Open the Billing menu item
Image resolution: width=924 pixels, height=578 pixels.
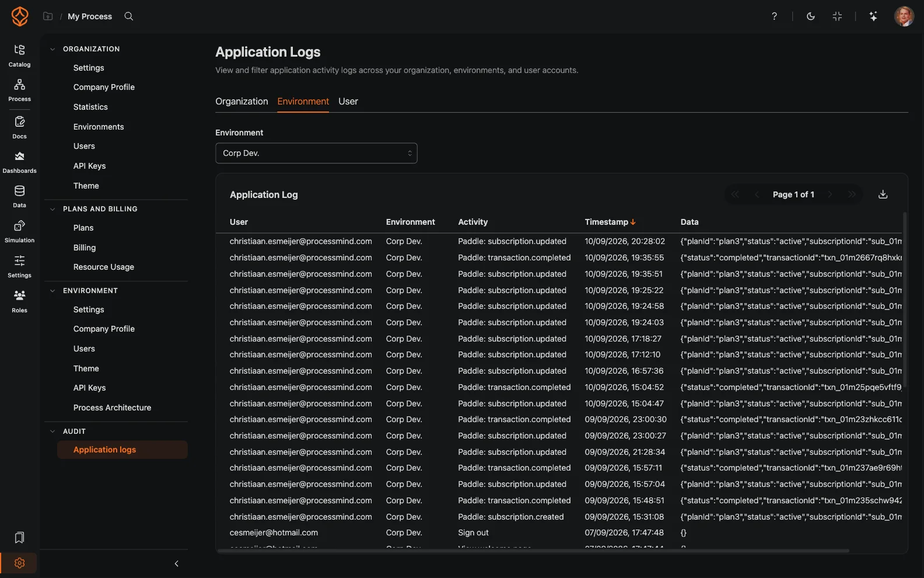85,248
